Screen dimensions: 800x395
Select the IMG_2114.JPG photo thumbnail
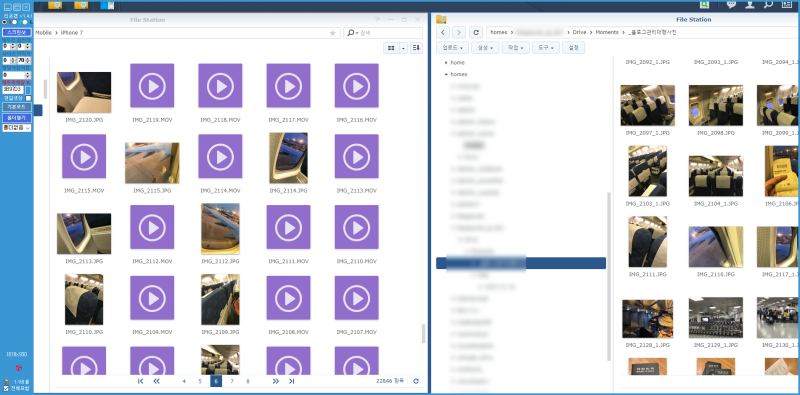(x=288, y=158)
